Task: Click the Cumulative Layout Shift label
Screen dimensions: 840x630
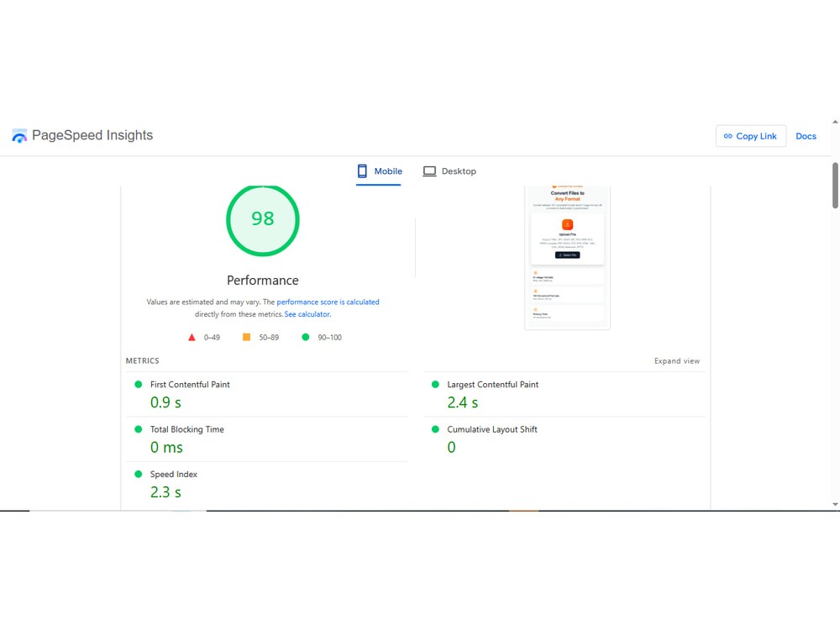Action: pos(492,429)
